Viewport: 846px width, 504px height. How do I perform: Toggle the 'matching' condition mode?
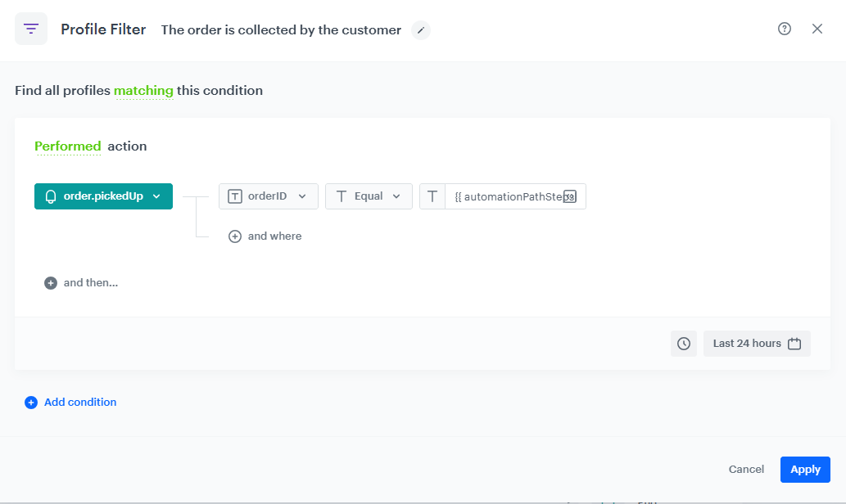(x=144, y=90)
